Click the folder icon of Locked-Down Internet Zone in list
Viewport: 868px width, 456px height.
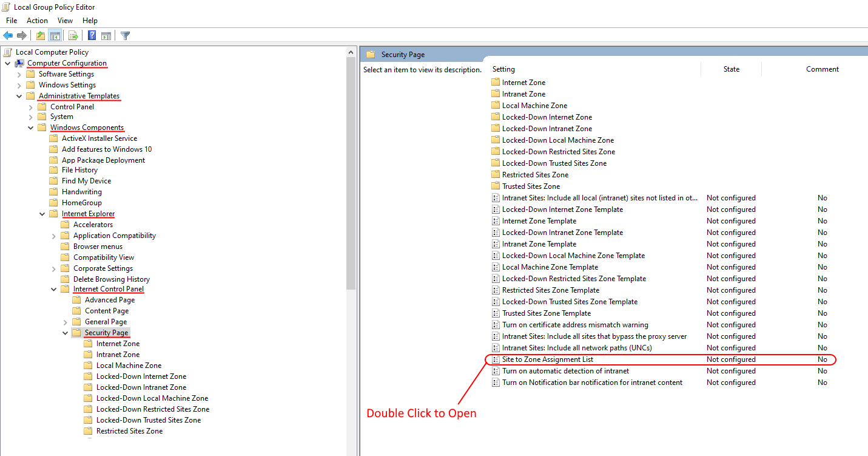click(495, 117)
